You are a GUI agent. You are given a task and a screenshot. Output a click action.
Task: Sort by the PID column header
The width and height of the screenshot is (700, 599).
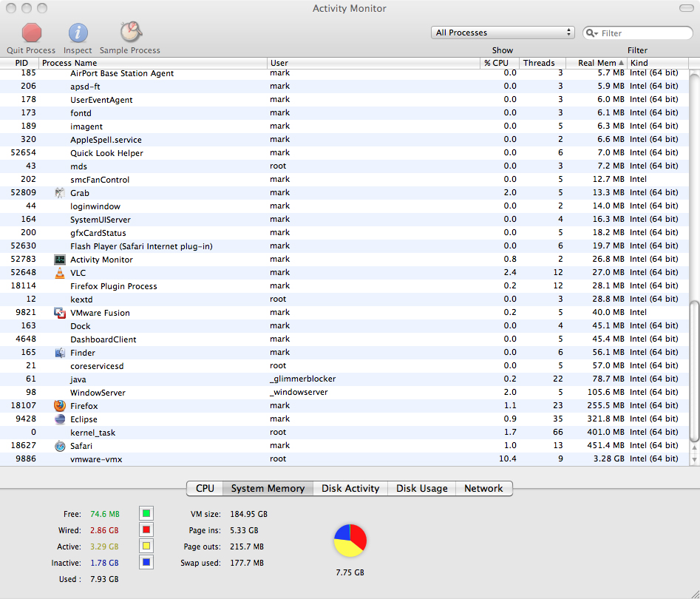pyautogui.click(x=20, y=63)
